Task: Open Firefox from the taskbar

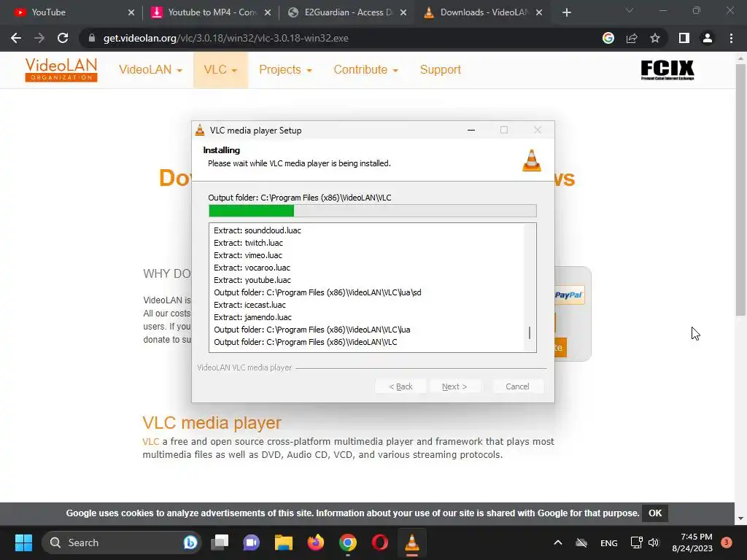Action: point(315,542)
